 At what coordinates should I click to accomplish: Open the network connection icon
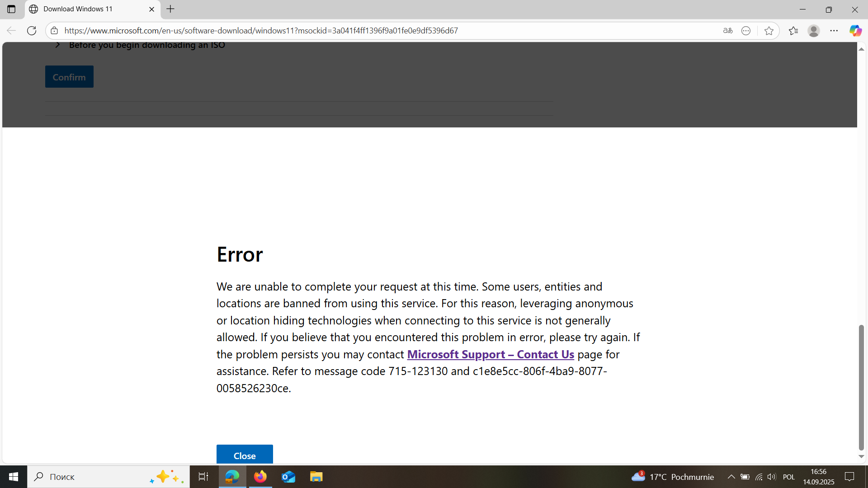point(759,477)
